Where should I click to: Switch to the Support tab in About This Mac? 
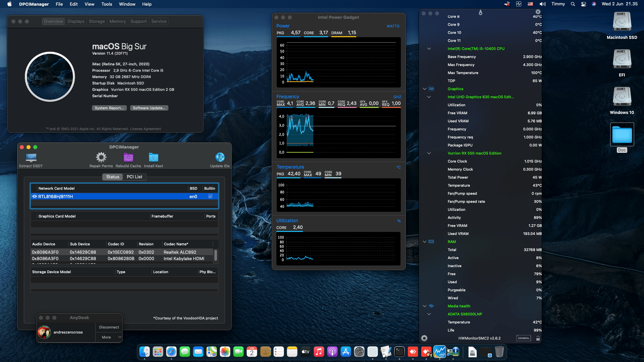point(139,21)
